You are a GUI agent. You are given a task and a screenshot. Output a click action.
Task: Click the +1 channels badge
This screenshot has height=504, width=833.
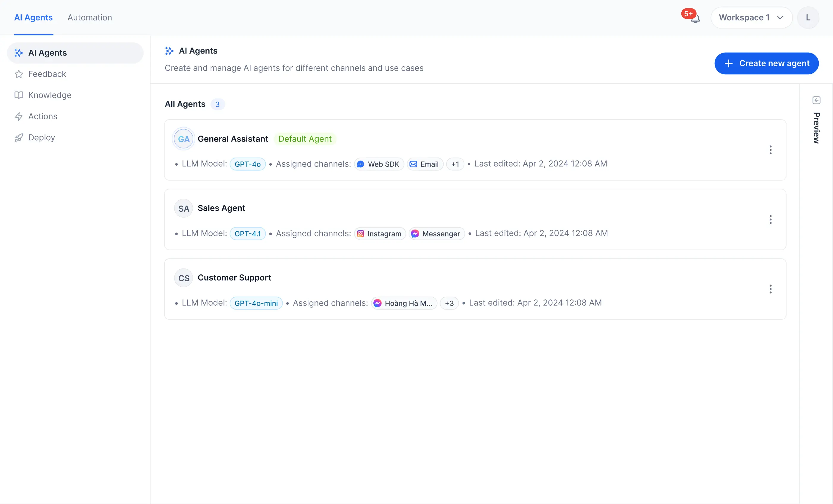[x=455, y=164]
